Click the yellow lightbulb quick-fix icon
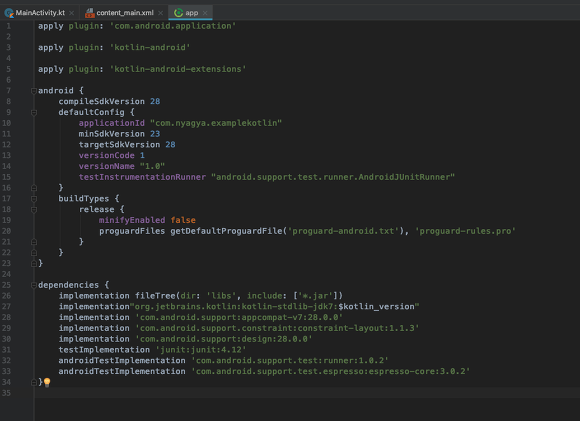 point(47,383)
